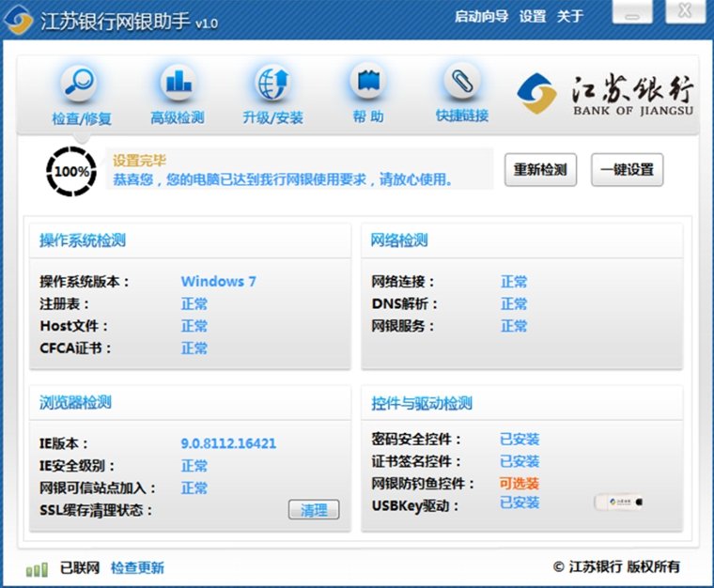Click the 操作系统检测 section header
Viewport: 714px width, 588px height.
coord(83,240)
